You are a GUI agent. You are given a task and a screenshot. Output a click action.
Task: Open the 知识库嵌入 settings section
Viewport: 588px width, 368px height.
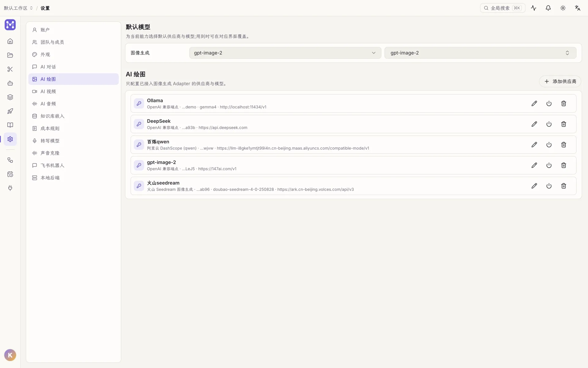pos(73,116)
